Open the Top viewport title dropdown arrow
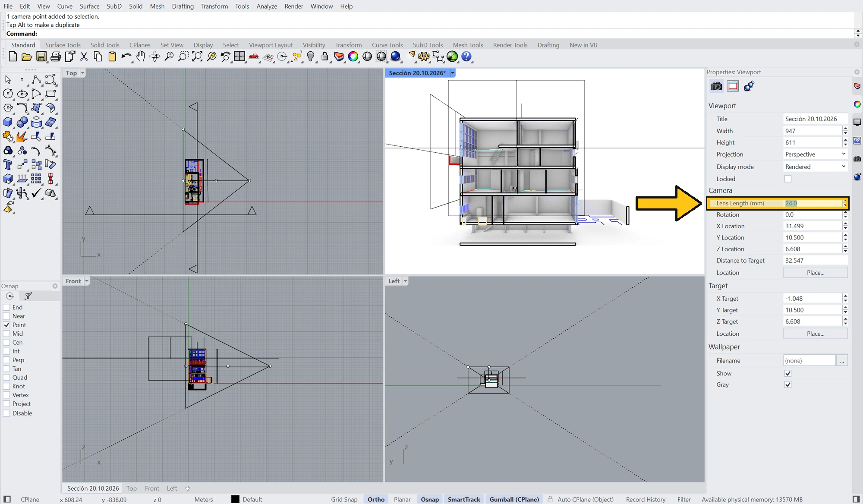The height and width of the screenshot is (504, 863). click(x=82, y=73)
